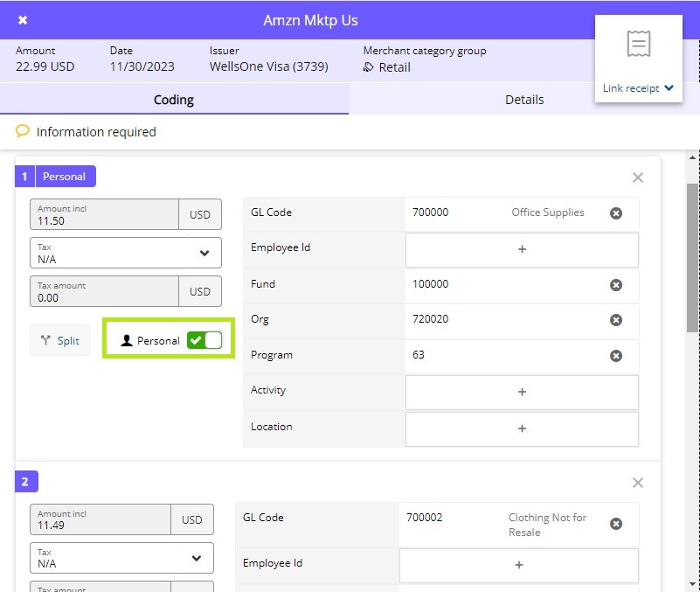Select the Coding tab
Screen dimensions: 700x592
point(174,100)
